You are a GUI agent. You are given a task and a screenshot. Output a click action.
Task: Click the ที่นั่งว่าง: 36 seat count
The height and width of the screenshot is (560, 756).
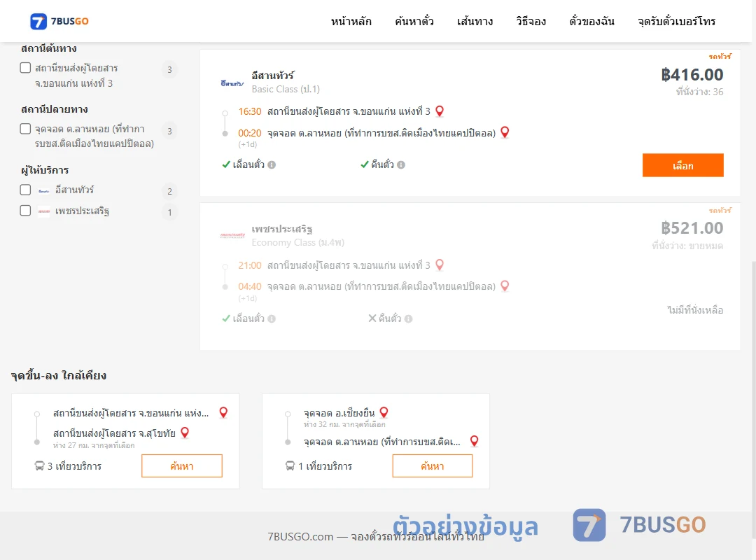[699, 92]
